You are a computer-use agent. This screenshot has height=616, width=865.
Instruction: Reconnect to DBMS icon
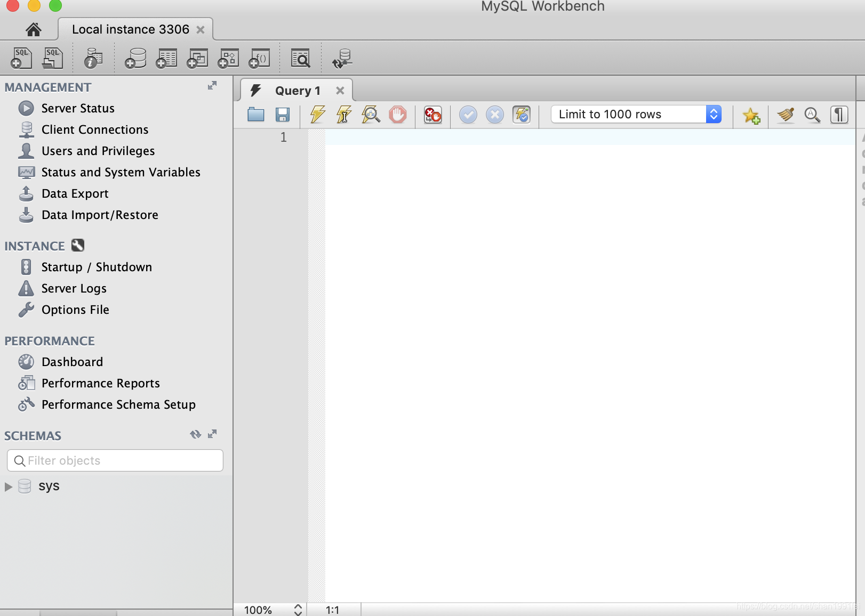point(342,58)
